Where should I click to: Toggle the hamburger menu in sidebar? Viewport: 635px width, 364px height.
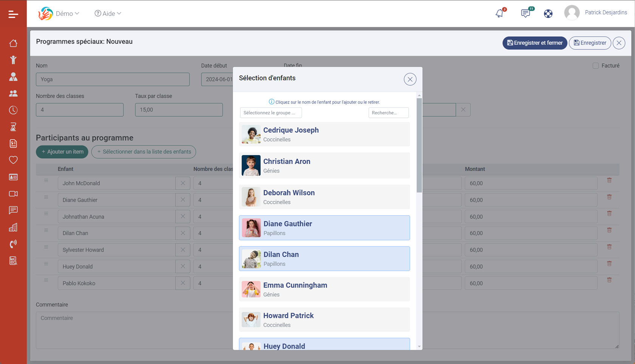coord(13,14)
